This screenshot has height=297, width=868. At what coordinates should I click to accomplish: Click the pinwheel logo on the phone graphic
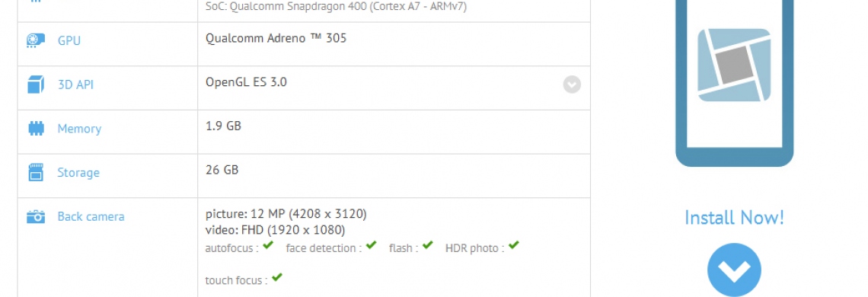point(734,65)
